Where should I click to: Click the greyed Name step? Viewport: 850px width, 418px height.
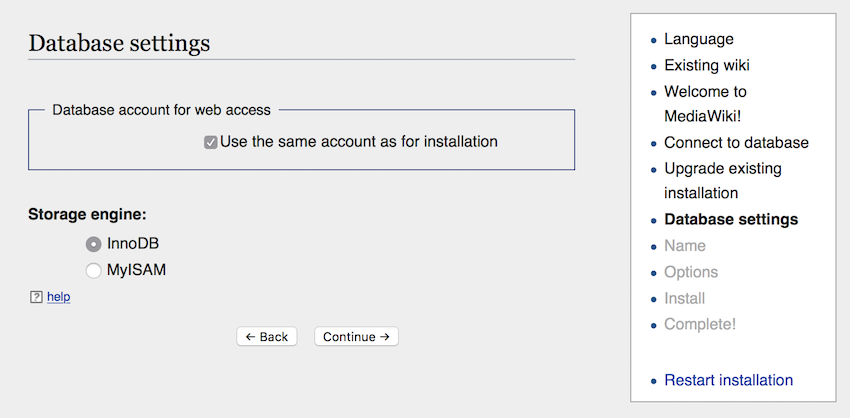point(685,246)
